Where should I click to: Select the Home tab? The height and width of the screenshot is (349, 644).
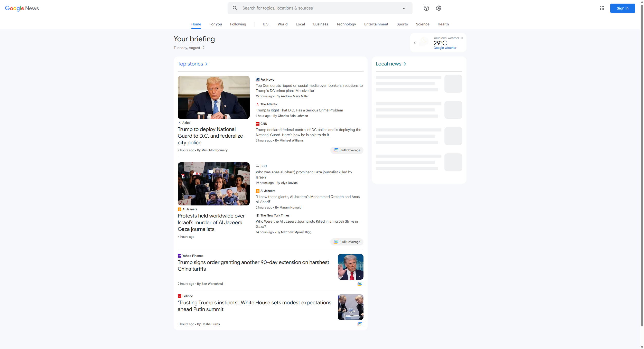tap(196, 24)
